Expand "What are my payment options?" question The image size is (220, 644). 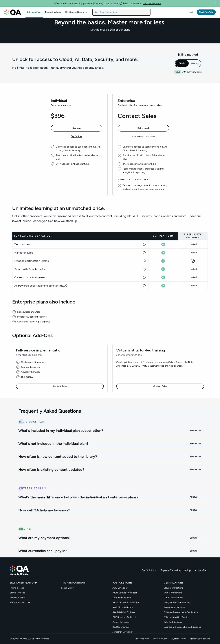pyautogui.click(x=195, y=538)
